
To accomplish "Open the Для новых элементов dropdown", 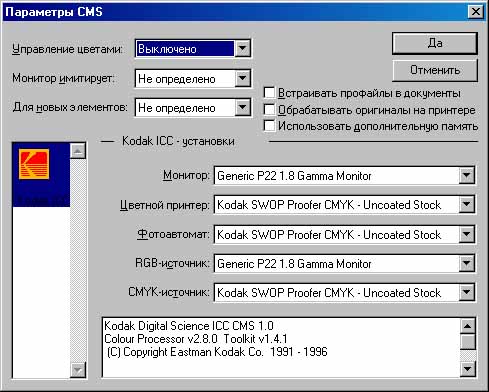I will click(x=242, y=108).
